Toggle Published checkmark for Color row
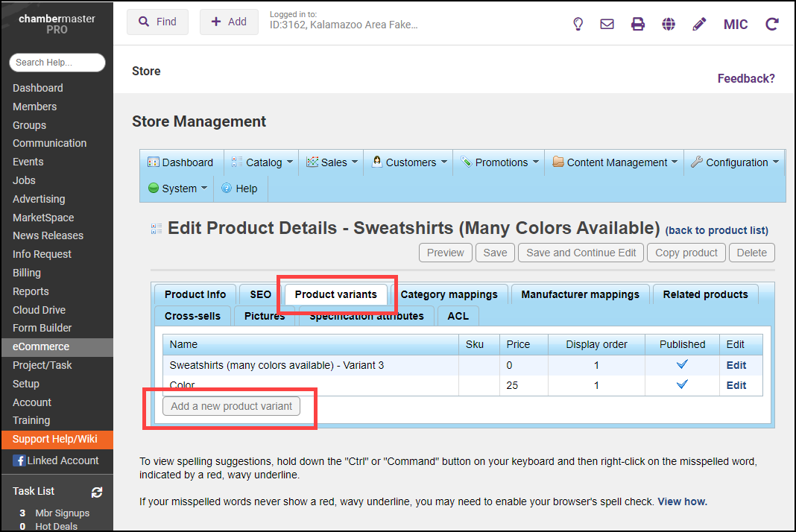Image resolution: width=796 pixels, height=532 pixels. point(682,384)
